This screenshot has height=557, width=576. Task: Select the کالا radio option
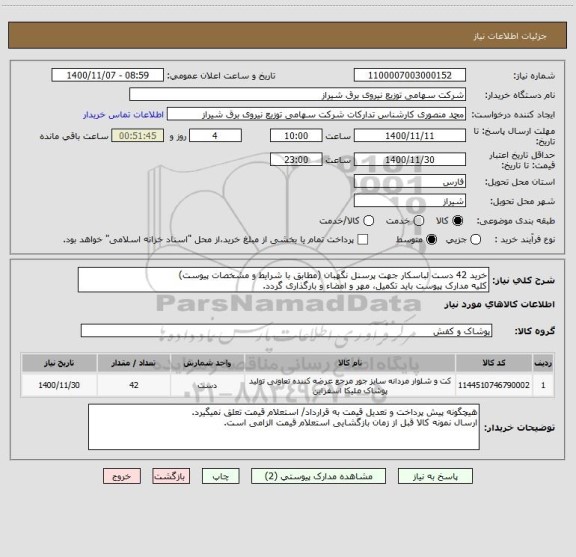pos(458,221)
